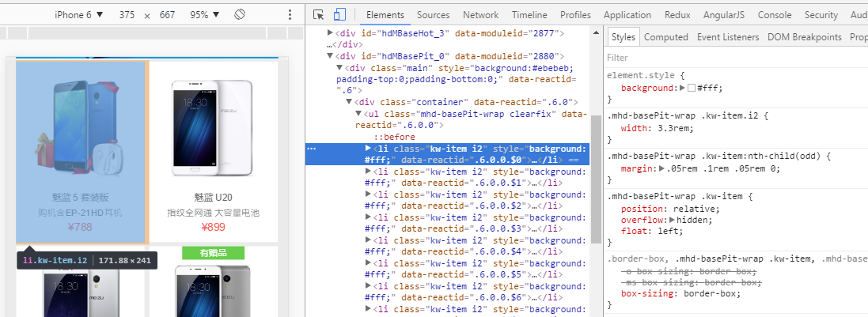Image resolution: width=868 pixels, height=317 pixels.
Task: Open the Network tab
Action: tap(480, 15)
